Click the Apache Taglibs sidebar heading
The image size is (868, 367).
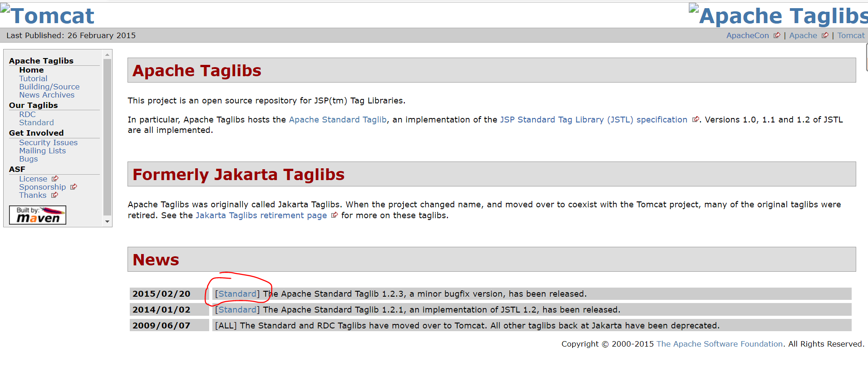tap(41, 61)
